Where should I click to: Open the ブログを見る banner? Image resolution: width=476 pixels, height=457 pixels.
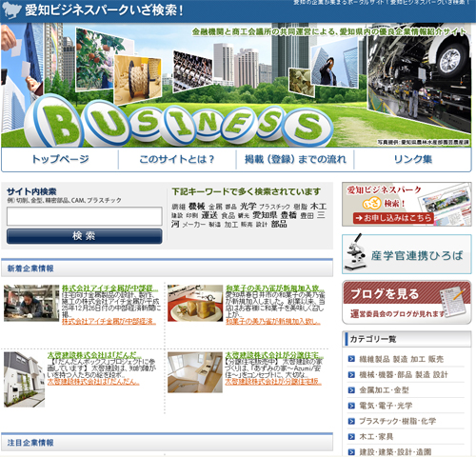coord(407,302)
